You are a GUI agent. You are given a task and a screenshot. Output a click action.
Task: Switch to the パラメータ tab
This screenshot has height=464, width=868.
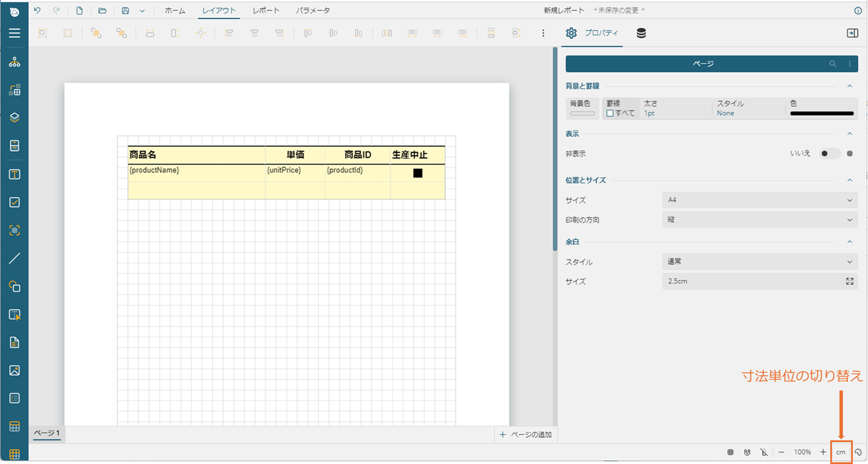313,11
